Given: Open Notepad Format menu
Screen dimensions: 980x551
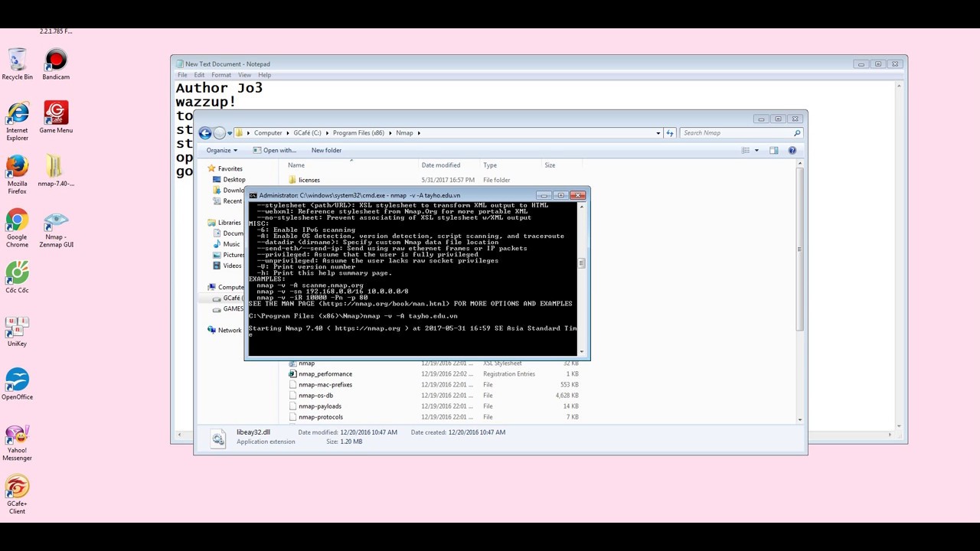Looking at the screenshot, I should click(x=221, y=75).
